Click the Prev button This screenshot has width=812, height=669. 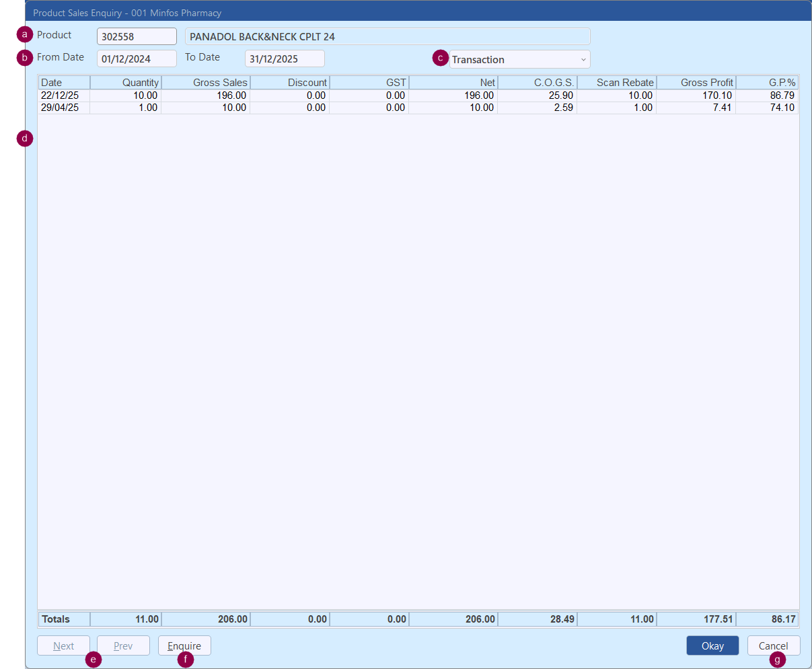click(x=123, y=645)
